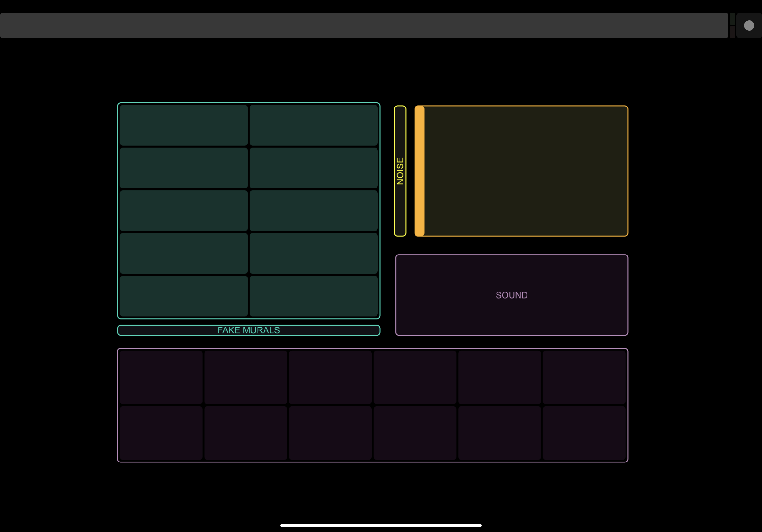762x532 pixels.
Task: Trigger green pad, first row, right column
Action: click(x=314, y=125)
